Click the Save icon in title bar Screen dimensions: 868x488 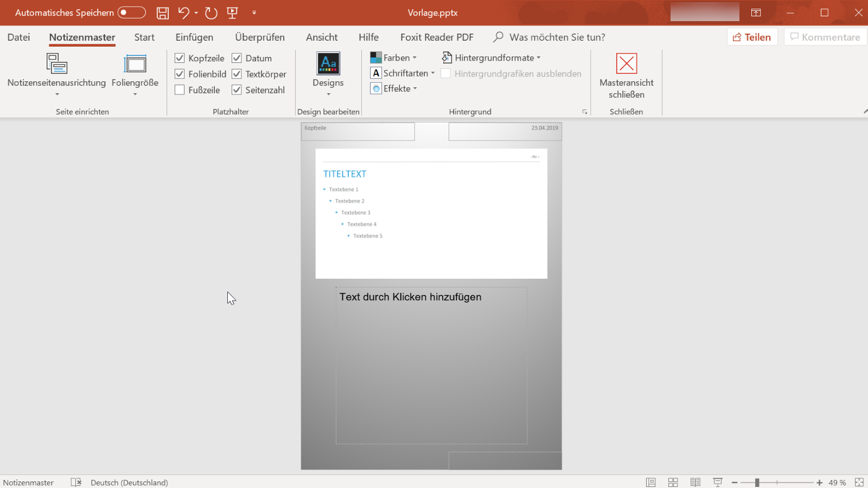point(162,13)
